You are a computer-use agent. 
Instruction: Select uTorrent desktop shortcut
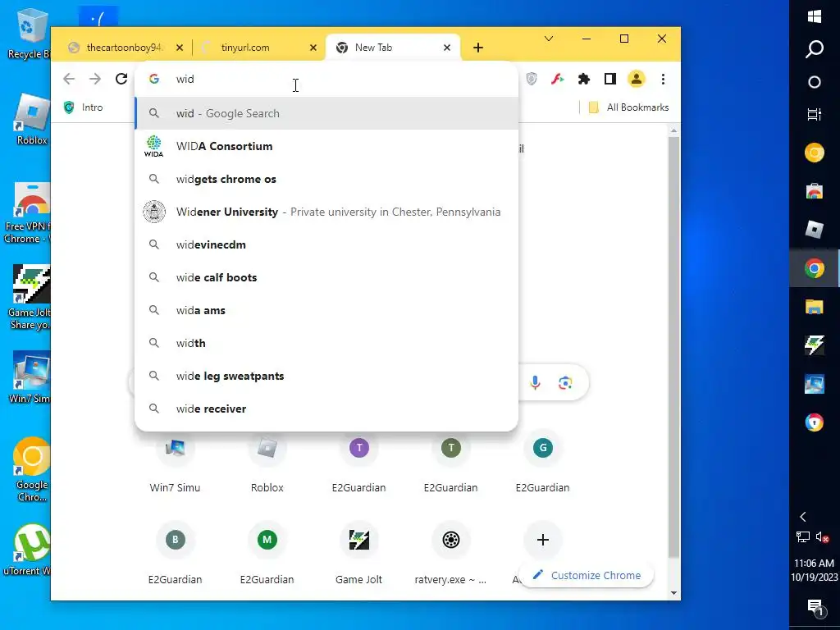(x=28, y=550)
